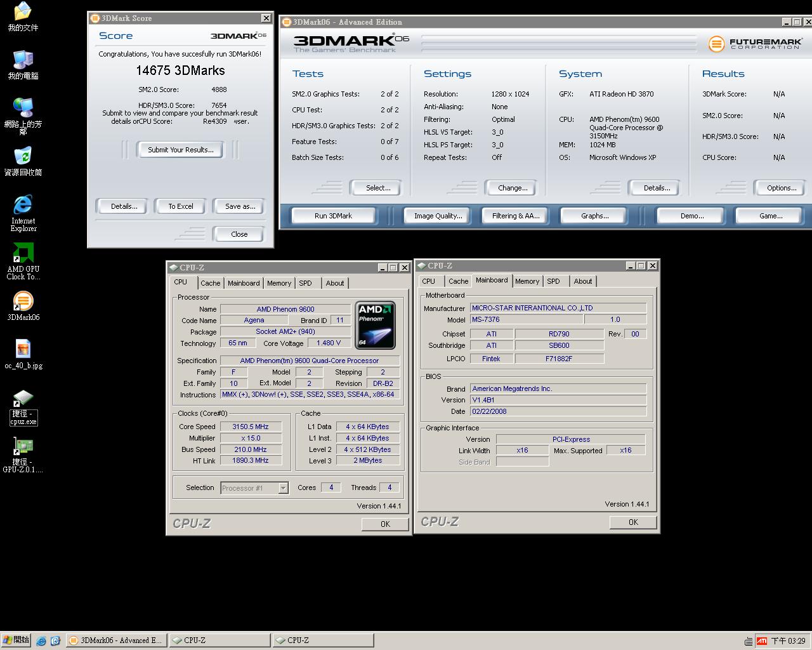Click 14675 3DMarks score text
The height and width of the screenshot is (650, 812).
[x=180, y=70]
